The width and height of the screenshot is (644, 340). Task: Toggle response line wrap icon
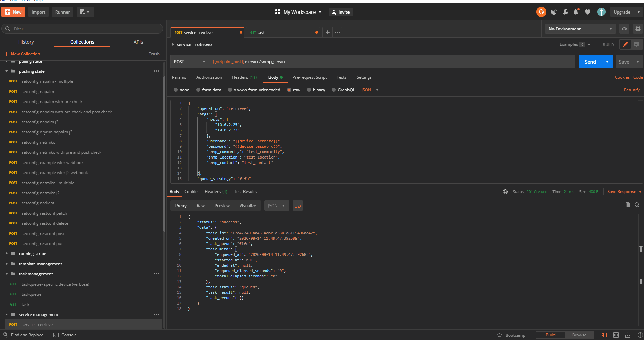point(298,205)
